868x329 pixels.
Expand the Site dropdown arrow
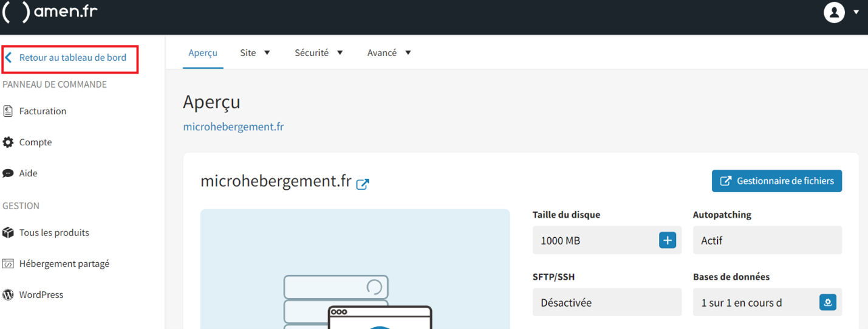(x=267, y=53)
